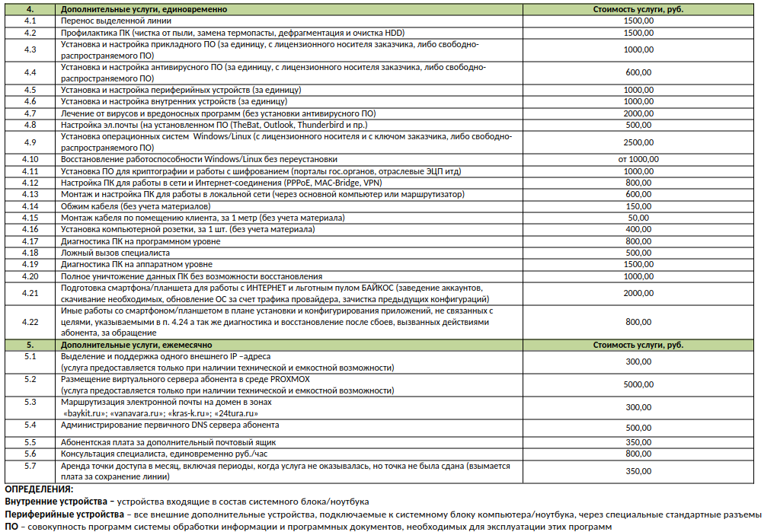Click row number 5.7 cell
This screenshot has height=532, width=777.
(x=30, y=465)
